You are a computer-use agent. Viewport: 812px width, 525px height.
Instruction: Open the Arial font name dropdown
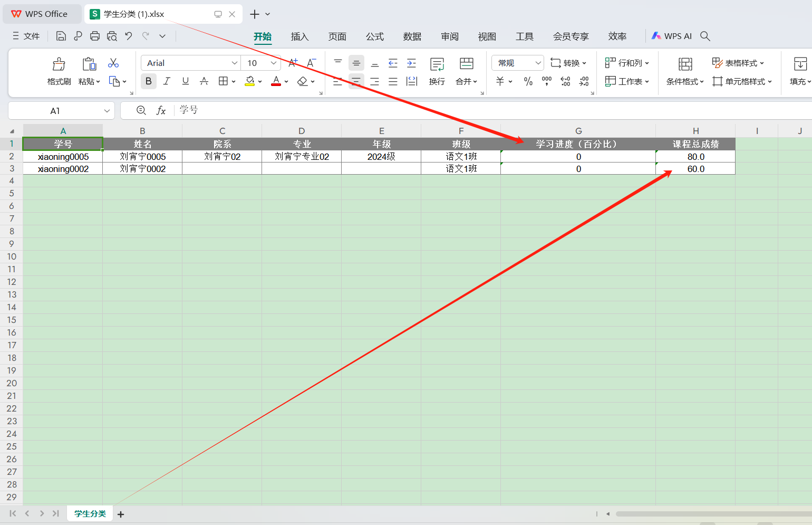point(235,63)
